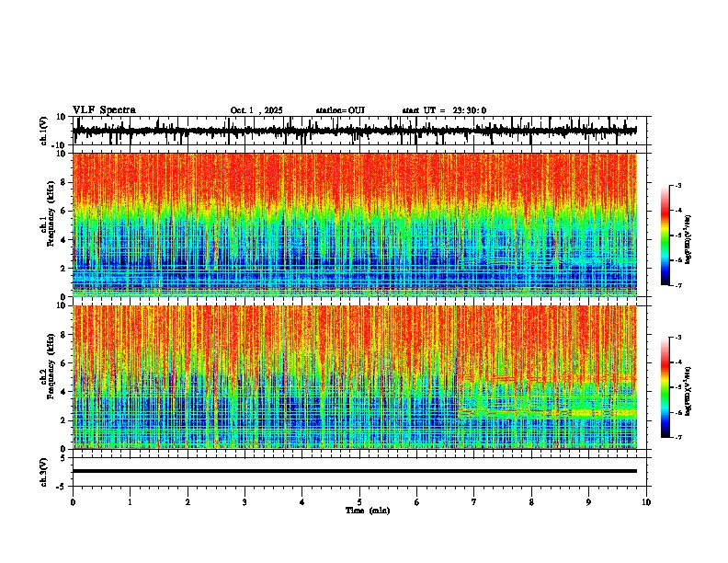Click time axis tick label "8"
Viewport: 728px width, 563px height.
[531, 502]
